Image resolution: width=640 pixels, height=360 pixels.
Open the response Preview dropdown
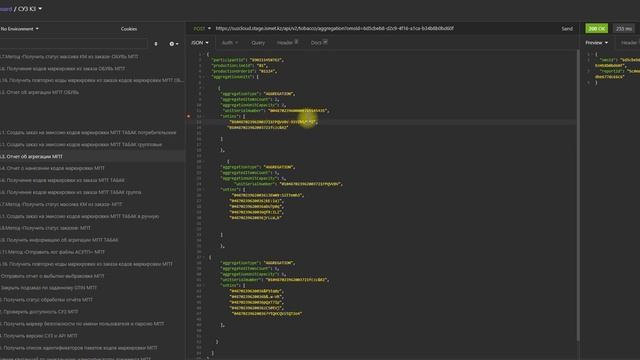click(596, 43)
